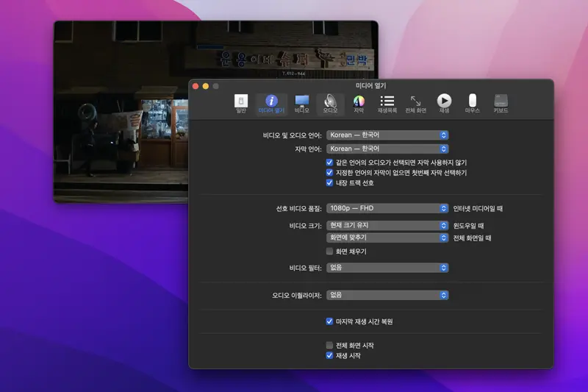Open the 비디오 필터 dropdown
Viewport: 588px width, 392px height.
[387, 268]
